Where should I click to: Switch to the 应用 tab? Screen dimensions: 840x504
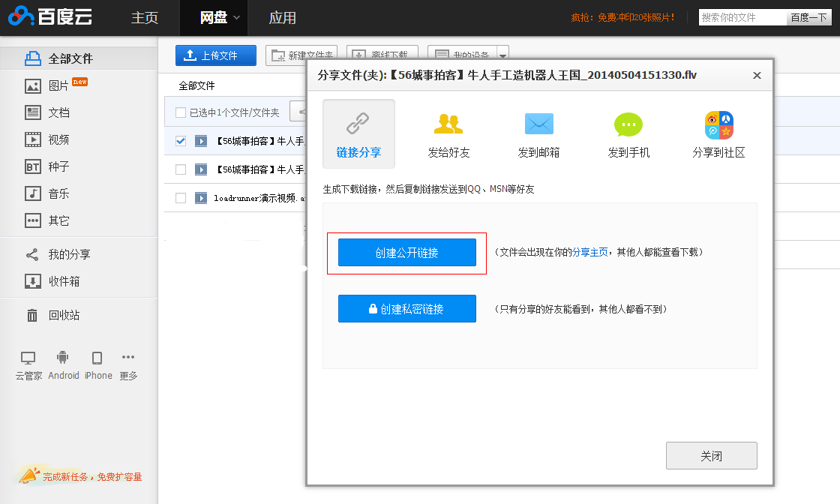point(283,17)
